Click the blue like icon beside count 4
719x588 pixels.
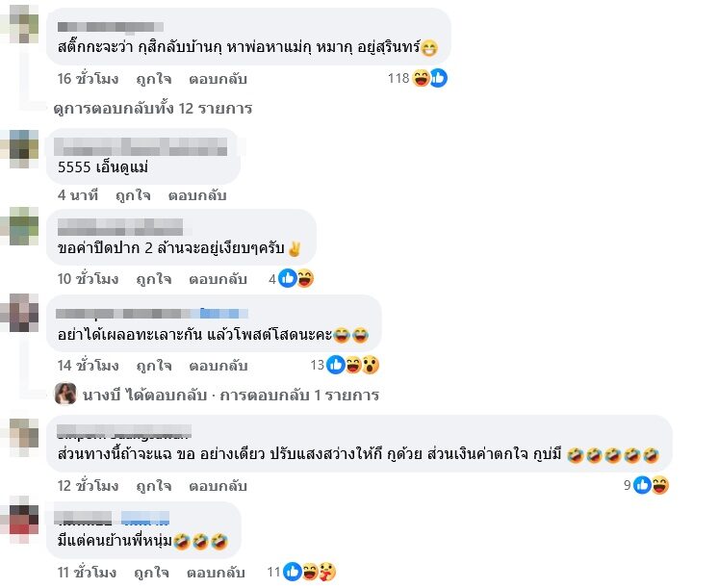click(x=288, y=278)
